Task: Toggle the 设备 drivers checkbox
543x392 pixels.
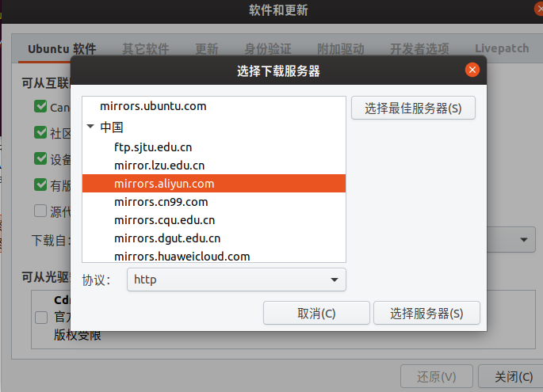Action: [40, 159]
